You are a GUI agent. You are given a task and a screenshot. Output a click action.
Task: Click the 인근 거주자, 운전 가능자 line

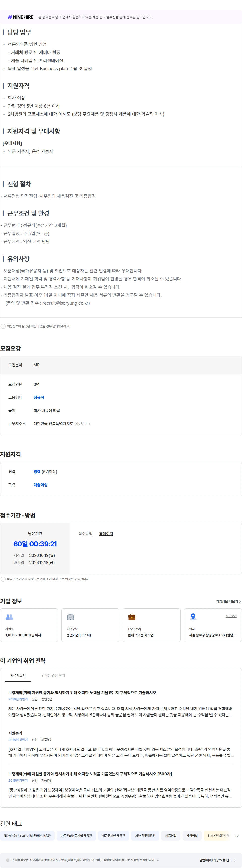click(x=30, y=151)
